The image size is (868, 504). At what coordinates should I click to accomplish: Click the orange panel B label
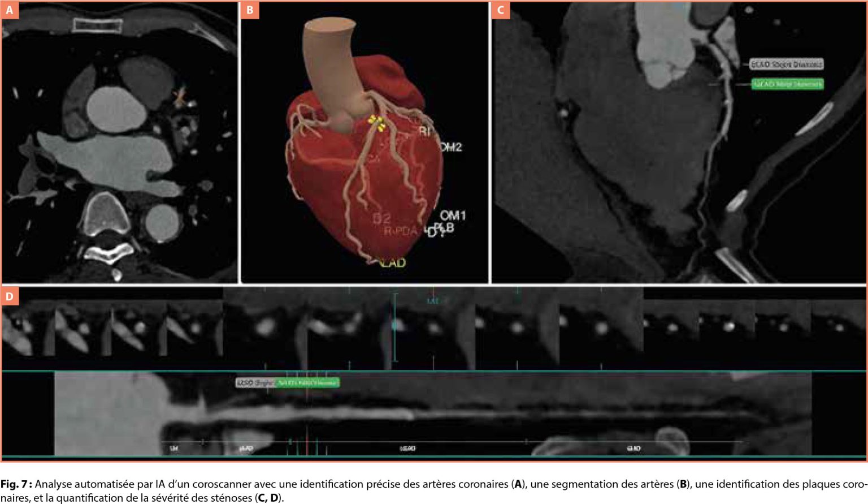(250, 10)
